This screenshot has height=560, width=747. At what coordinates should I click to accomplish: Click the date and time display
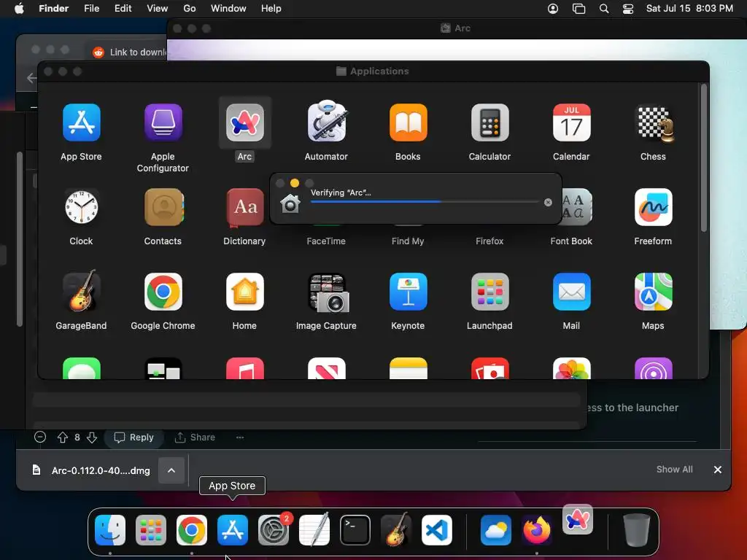tap(689, 9)
